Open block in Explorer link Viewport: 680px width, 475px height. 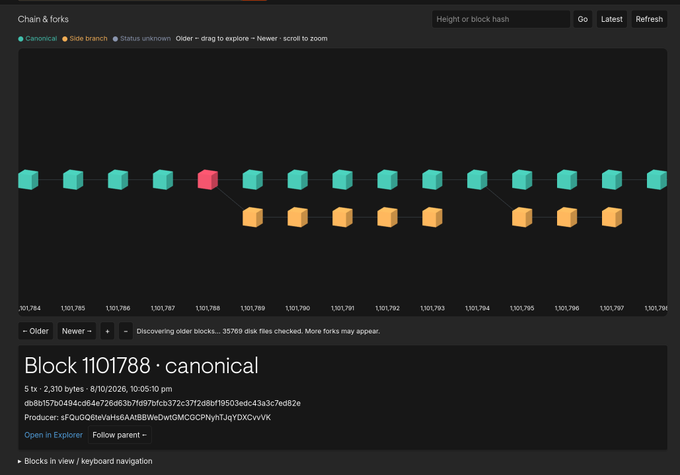tap(53, 435)
